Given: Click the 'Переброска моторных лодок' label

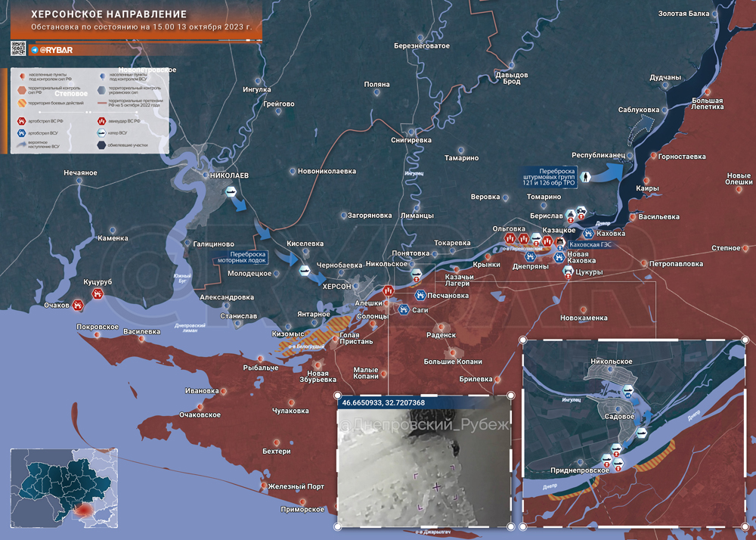Looking at the screenshot, I should (242, 257).
